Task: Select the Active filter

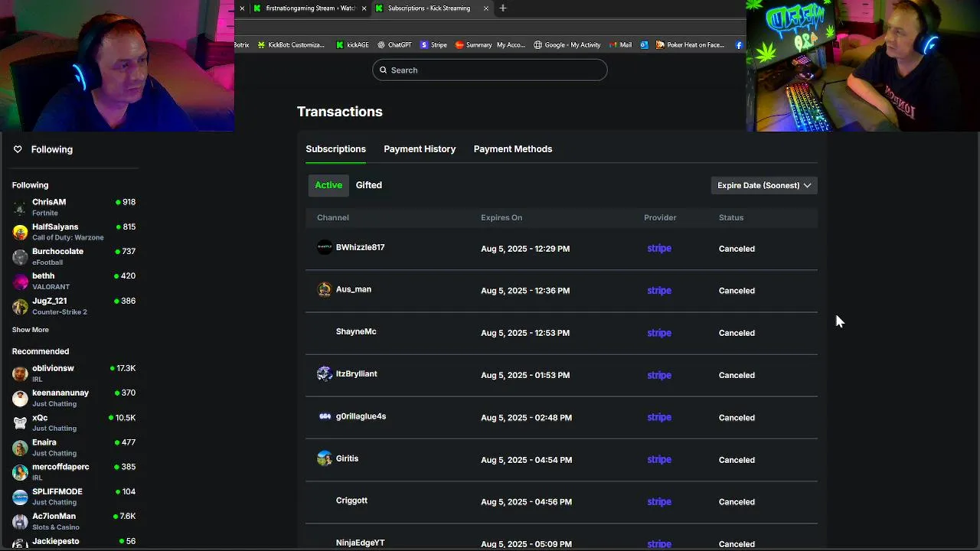Action: (x=328, y=185)
